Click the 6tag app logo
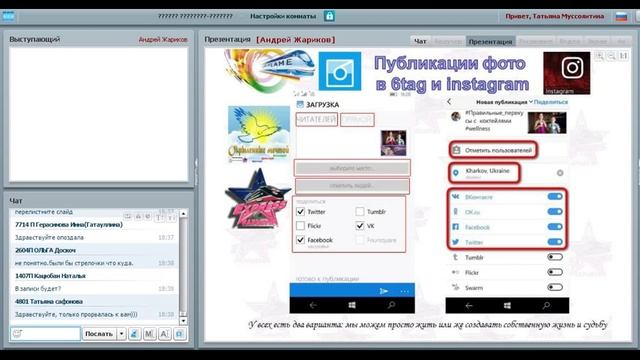 click(x=340, y=71)
